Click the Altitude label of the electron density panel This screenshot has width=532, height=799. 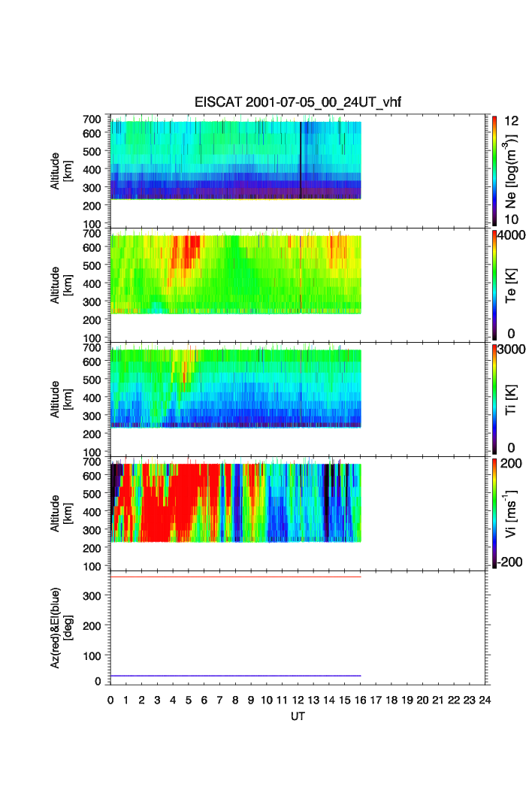tap(60, 171)
